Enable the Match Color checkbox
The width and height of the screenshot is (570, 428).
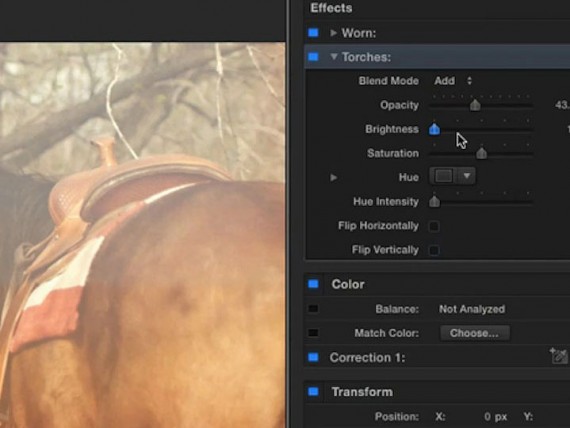point(313,333)
